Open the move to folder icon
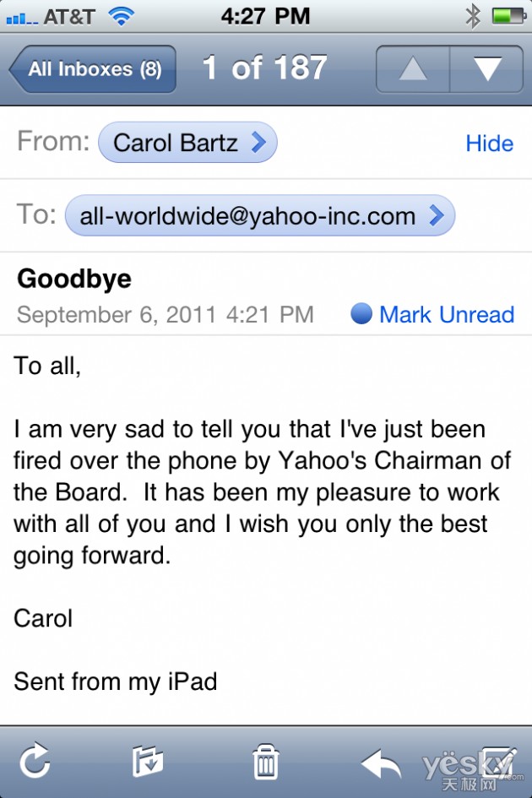 pos(148,762)
